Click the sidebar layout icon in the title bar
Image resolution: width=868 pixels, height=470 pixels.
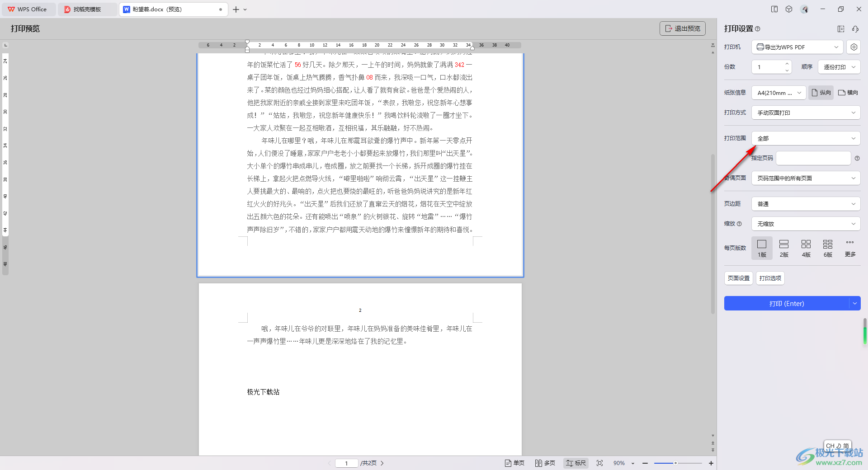tap(774, 9)
